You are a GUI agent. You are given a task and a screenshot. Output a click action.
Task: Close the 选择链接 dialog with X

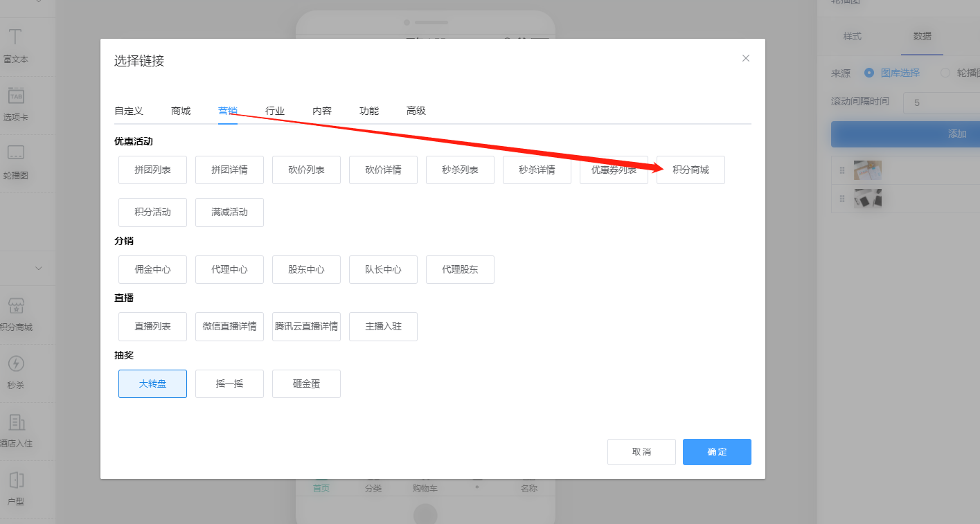click(746, 58)
